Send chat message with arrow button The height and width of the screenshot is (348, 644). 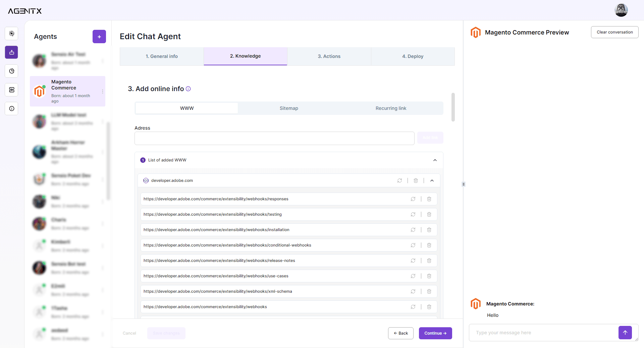coord(625,333)
